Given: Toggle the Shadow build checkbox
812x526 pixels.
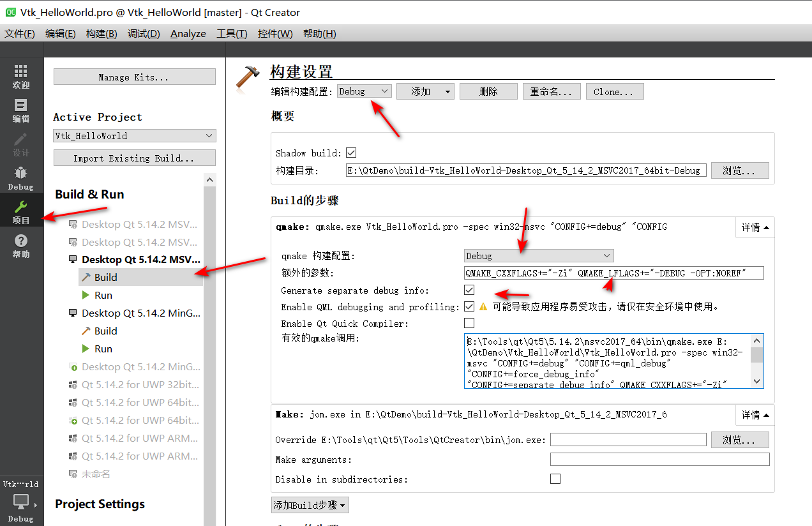Looking at the screenshot, I should [351, 153].
